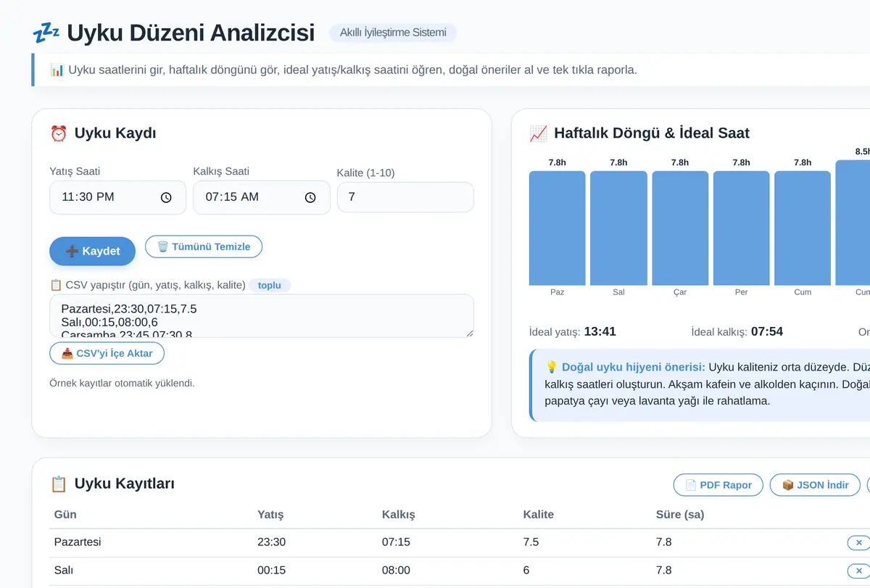
Task: Delete the Pazartesi record with × button
Action: [x=858, y=542]
